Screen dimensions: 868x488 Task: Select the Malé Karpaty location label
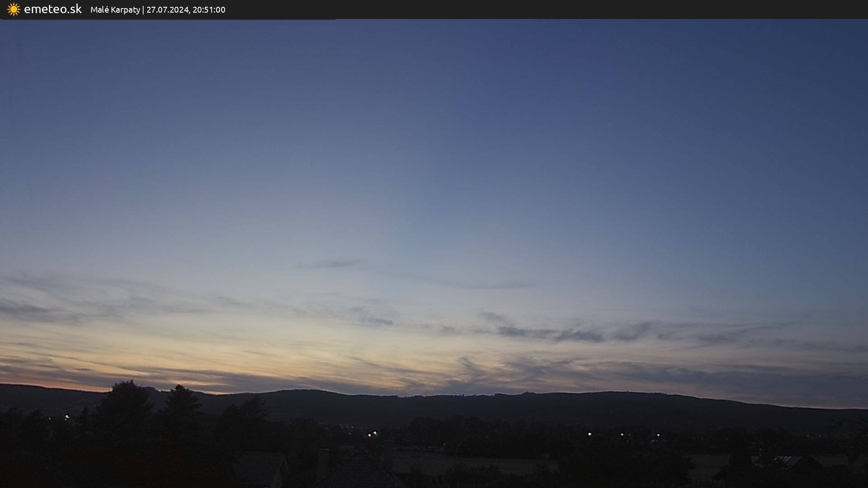click(115, 9)
